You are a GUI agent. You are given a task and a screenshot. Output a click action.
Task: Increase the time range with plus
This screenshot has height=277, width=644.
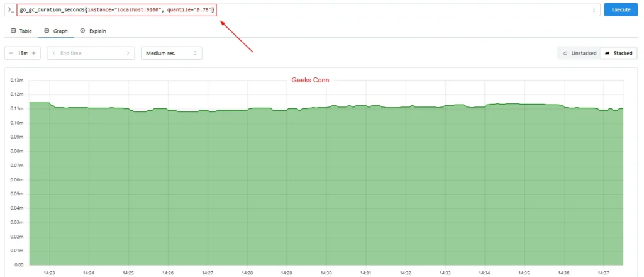[x=34, y=54]
